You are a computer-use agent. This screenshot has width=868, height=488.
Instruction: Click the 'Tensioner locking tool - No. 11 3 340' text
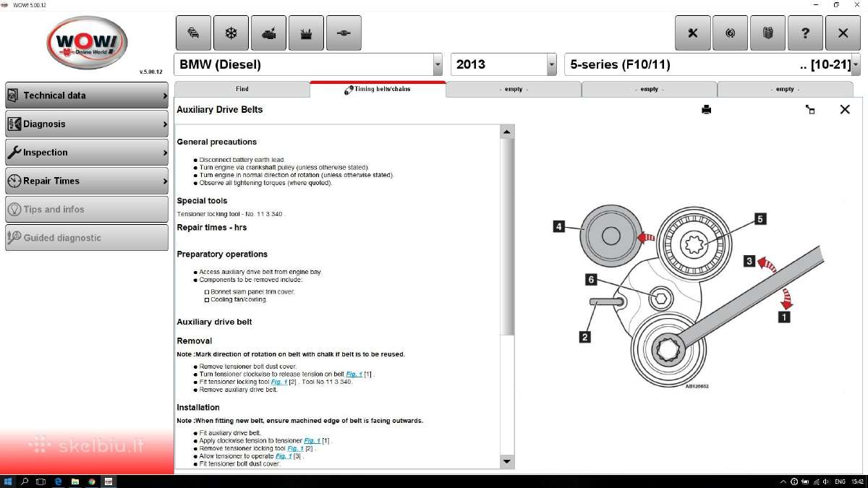point(231,214)
